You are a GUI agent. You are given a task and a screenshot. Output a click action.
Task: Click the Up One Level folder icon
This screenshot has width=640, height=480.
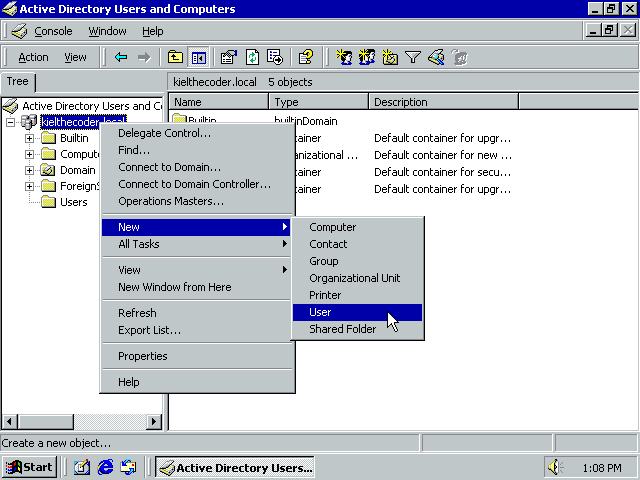click(176, 57)
